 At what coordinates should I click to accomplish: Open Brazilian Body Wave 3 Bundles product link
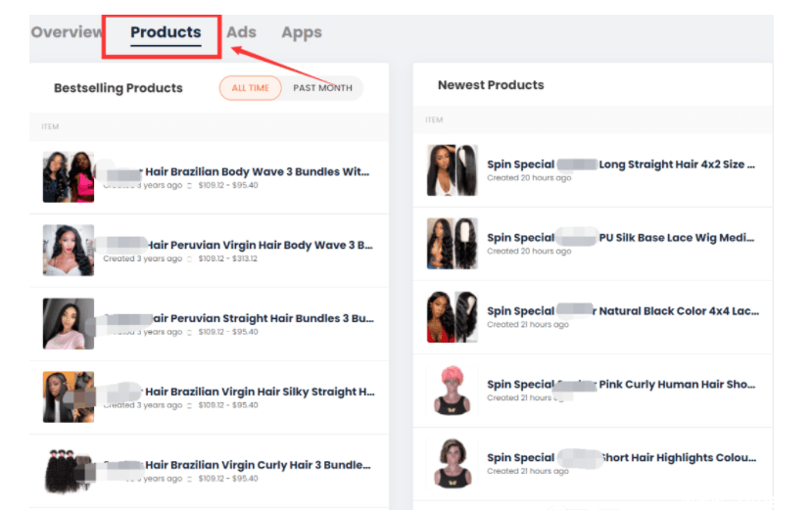257,171
